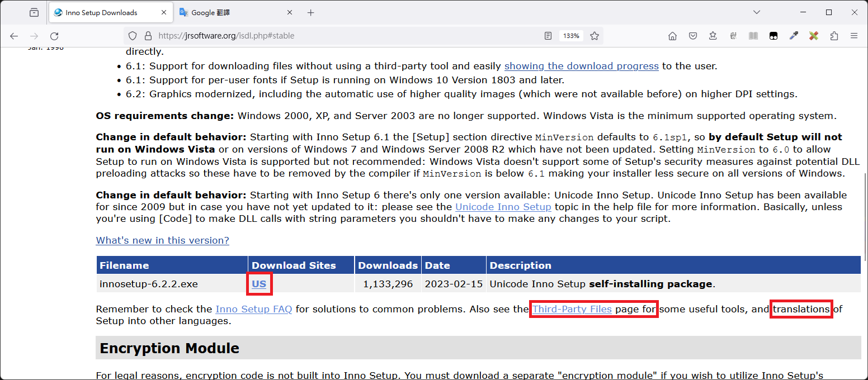This screenshot has width=868, height=380.
Task: Open the Inno Setup FAQ link
Action: click(253, 308)
